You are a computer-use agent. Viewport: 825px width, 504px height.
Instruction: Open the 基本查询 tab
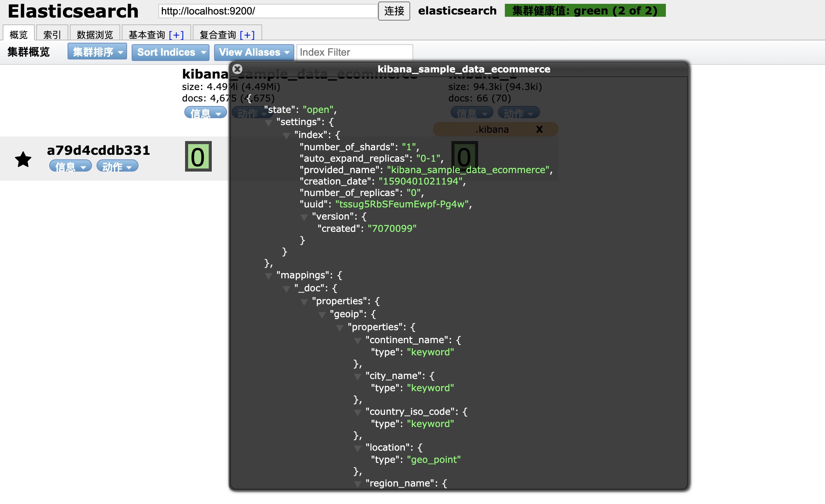point(147,35)
